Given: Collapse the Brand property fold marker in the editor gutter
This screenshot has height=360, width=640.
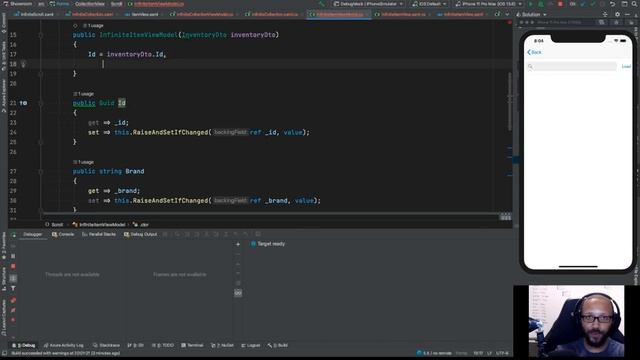Looking at the screenshot, I should (x=41, y=171).
